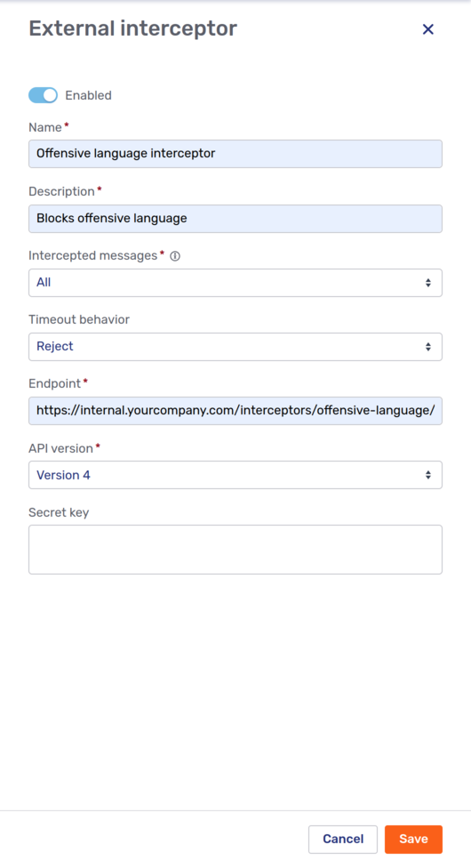
Task: Click the Endpoint URL field
Action: [x=235, y=411]
